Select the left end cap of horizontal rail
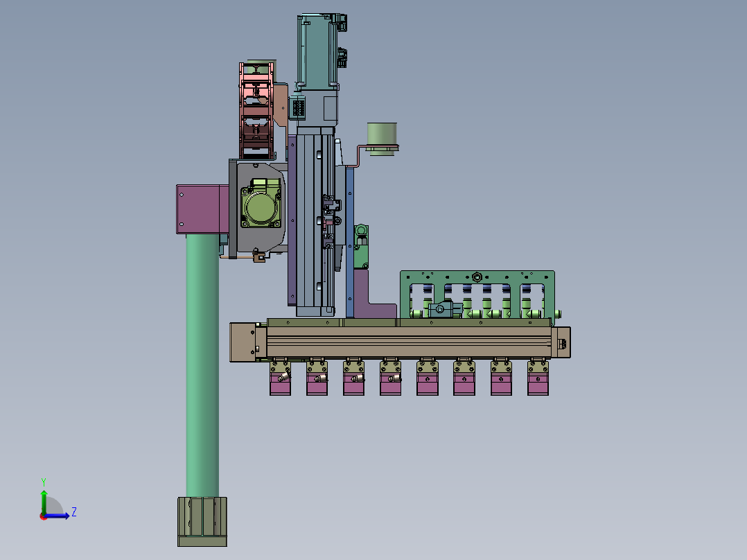 click(243, 342)
